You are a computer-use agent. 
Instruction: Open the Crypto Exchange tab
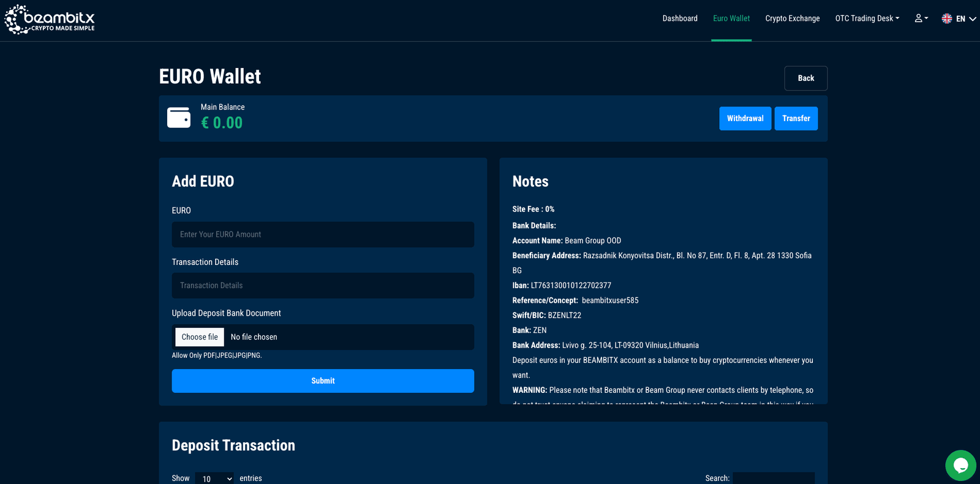793,18
